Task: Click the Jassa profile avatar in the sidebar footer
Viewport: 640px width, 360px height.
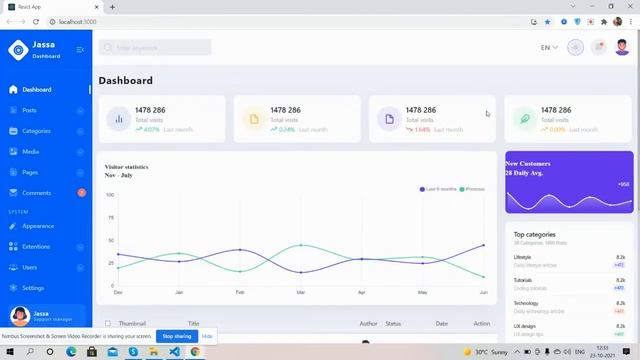Action: pyautogui.click(x=20, y=316)
